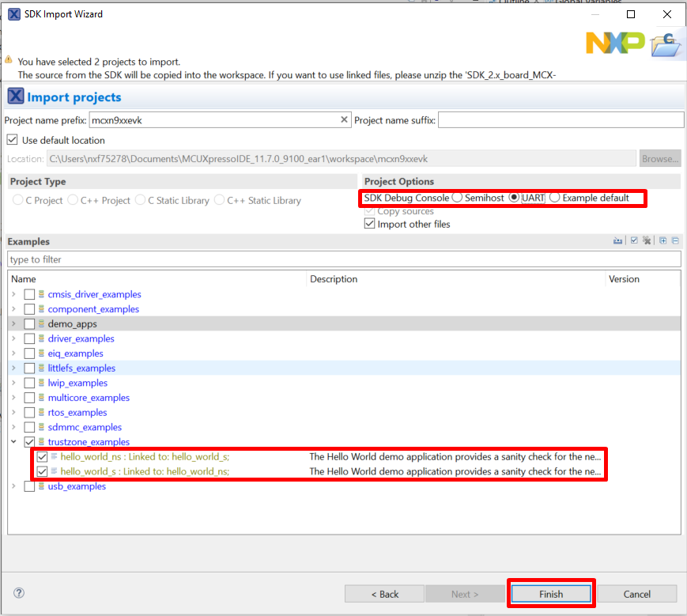
Task: Select the Example default radio option
Action: tap(554, 198)
